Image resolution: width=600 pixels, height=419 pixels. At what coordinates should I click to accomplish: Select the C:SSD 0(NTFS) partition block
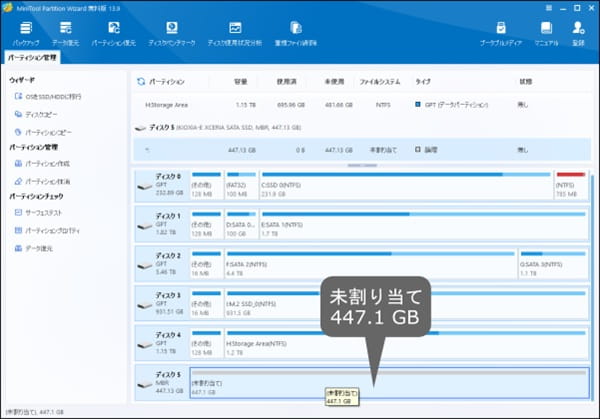(x=406, y=186)
